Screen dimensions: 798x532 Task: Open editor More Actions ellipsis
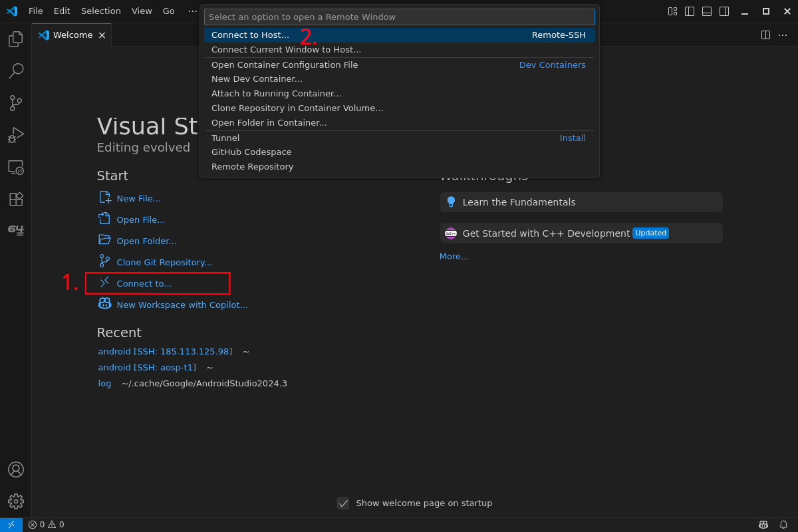[x=783, y=35]
